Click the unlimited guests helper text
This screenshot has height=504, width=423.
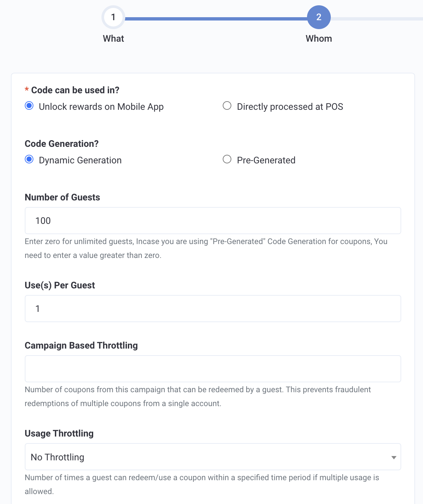coord(206,248)
